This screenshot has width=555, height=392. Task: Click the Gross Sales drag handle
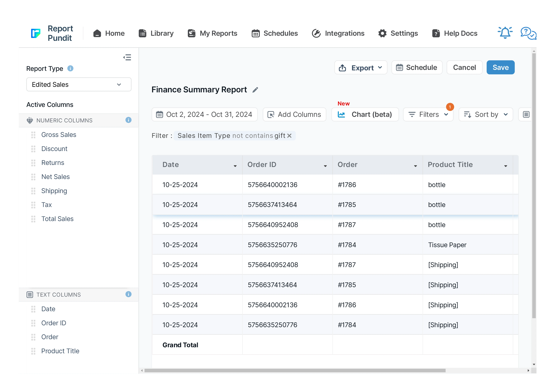[x=33, y=135]
